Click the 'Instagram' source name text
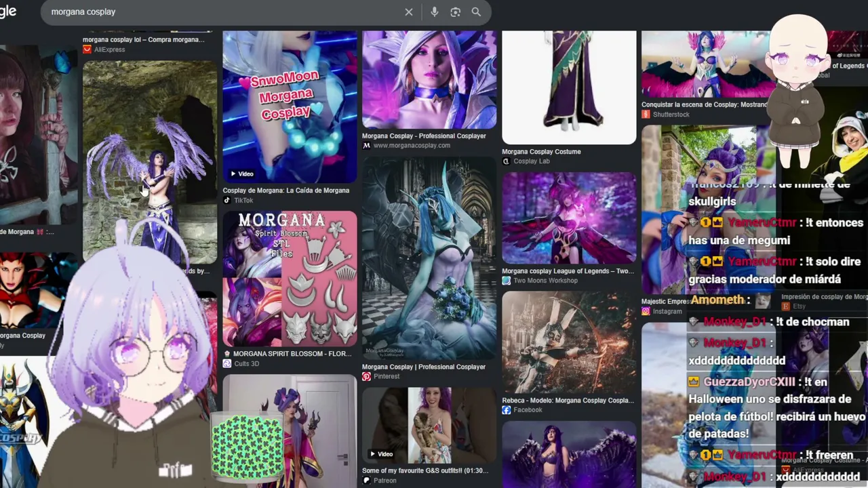 tap(667, 311)
